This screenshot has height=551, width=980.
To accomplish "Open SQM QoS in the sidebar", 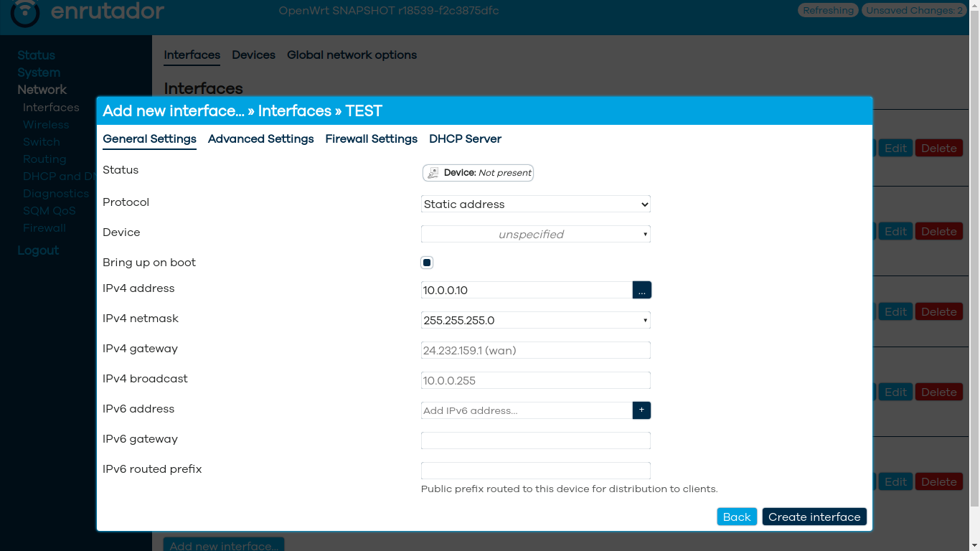I will click(50, 211).
